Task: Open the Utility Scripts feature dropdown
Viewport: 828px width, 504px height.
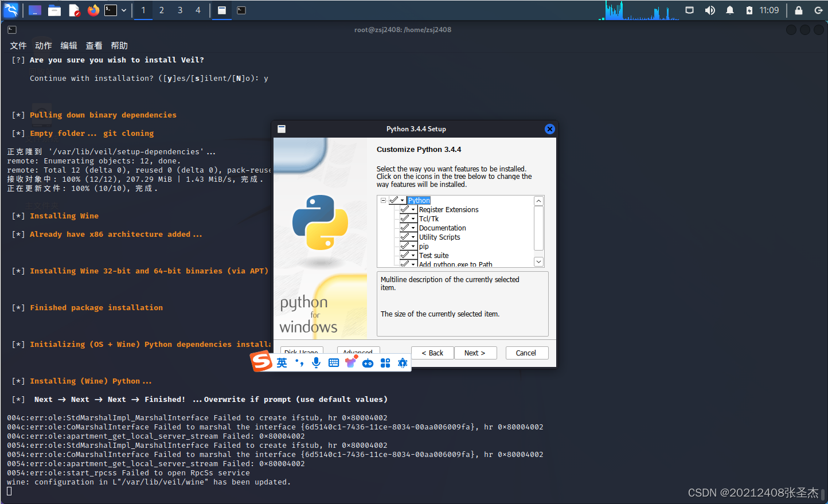Action: pyautogui.click(x=408, y=237)
